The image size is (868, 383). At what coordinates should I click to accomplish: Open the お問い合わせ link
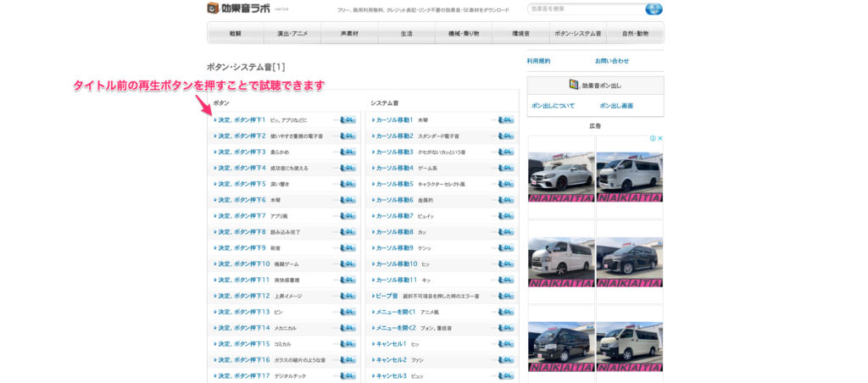click(611, 61)
